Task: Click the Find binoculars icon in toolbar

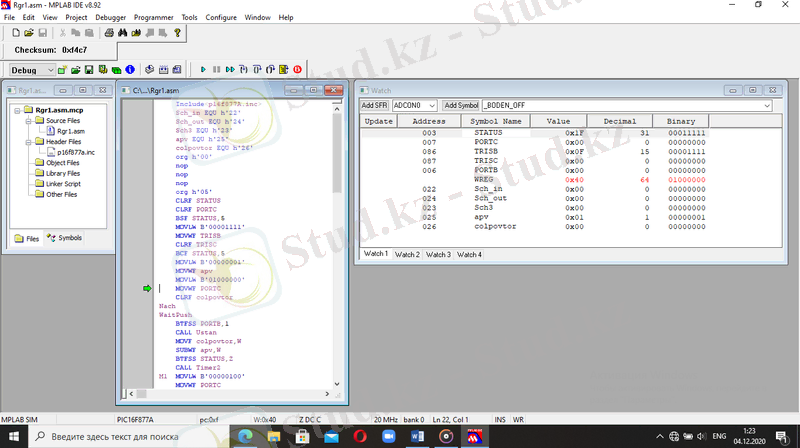Action: point(123,33)
